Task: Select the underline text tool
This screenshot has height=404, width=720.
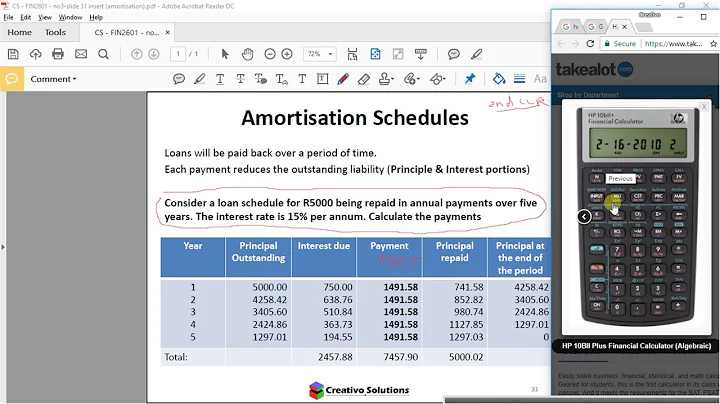Action: [x=220, y=79]
